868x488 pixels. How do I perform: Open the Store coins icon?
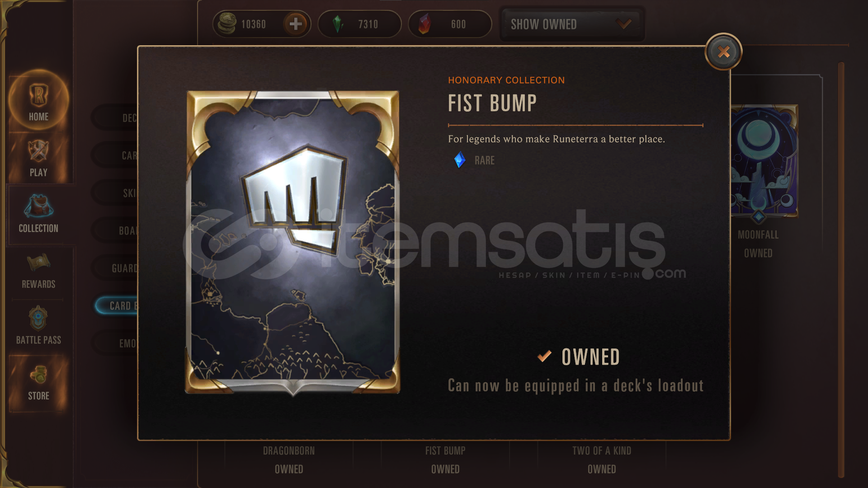point(39,375)
